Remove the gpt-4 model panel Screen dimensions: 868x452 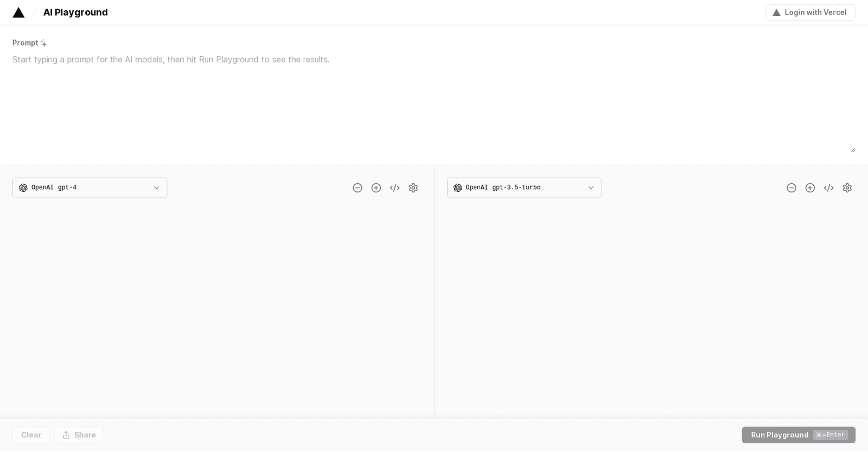pos(358,188)
